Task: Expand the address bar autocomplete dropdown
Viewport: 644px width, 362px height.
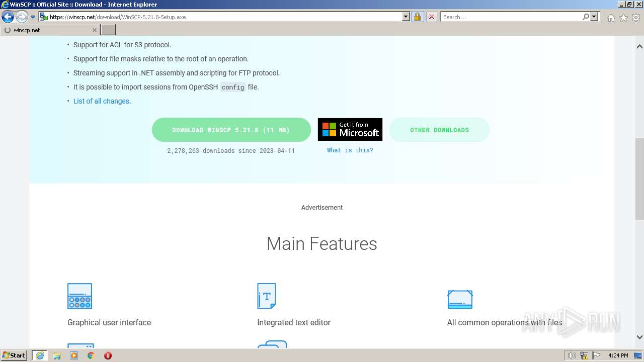Action: (x=406, y=17)
